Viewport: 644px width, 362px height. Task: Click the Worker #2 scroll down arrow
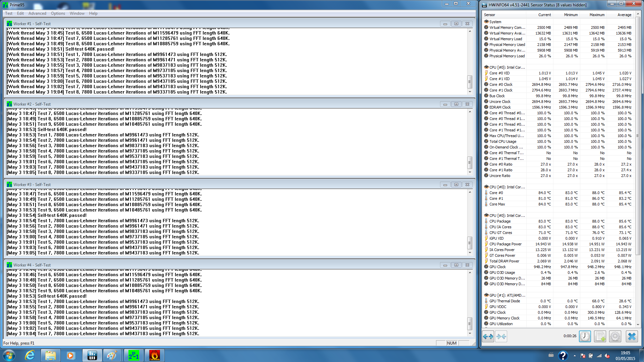click(470, 172)
